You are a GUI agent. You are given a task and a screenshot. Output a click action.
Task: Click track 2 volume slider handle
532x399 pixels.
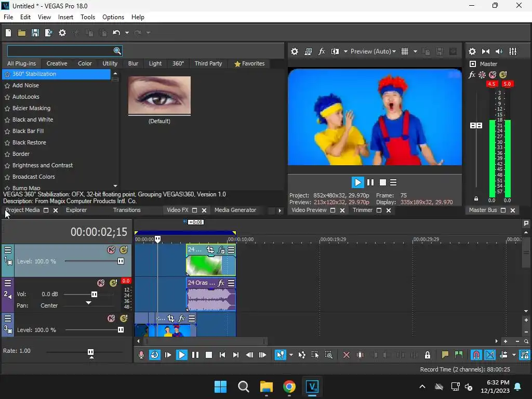pos(95,294)
